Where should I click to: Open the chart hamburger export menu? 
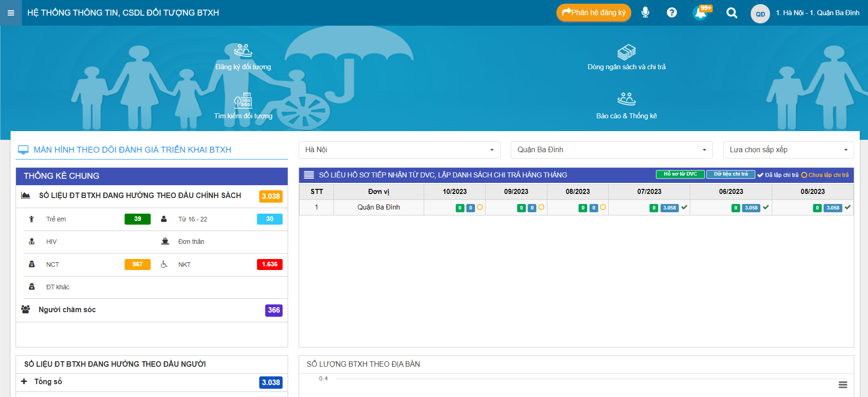842,385
